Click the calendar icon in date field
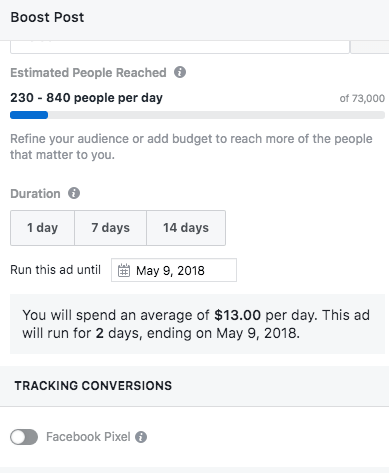The image size is (389, 473). 124,270
